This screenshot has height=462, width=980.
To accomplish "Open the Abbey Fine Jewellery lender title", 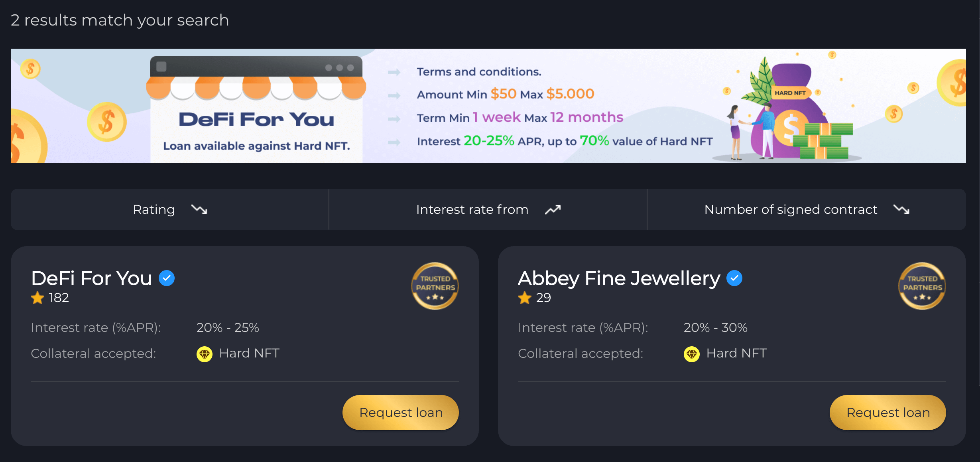I will tap(619, 278).
